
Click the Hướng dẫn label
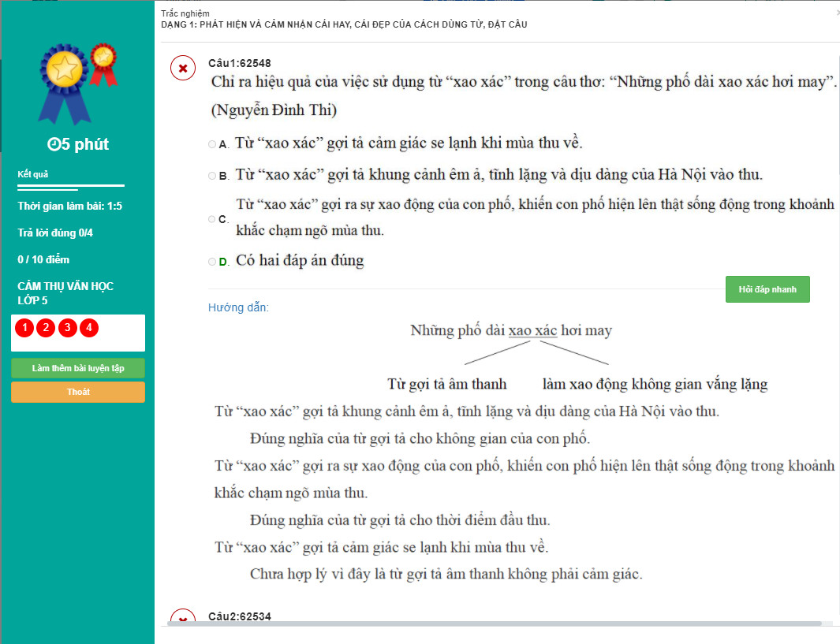click(x=238, y=307)
